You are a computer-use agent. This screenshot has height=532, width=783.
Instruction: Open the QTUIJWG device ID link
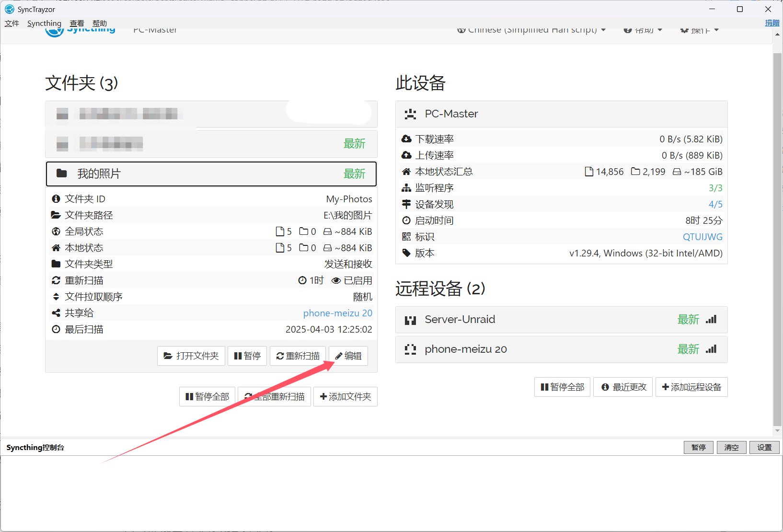[702, 237]
